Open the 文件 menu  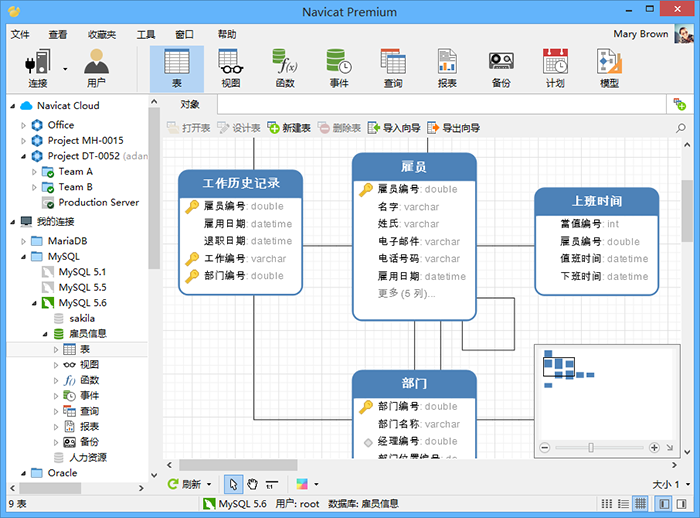click(20, 34)
